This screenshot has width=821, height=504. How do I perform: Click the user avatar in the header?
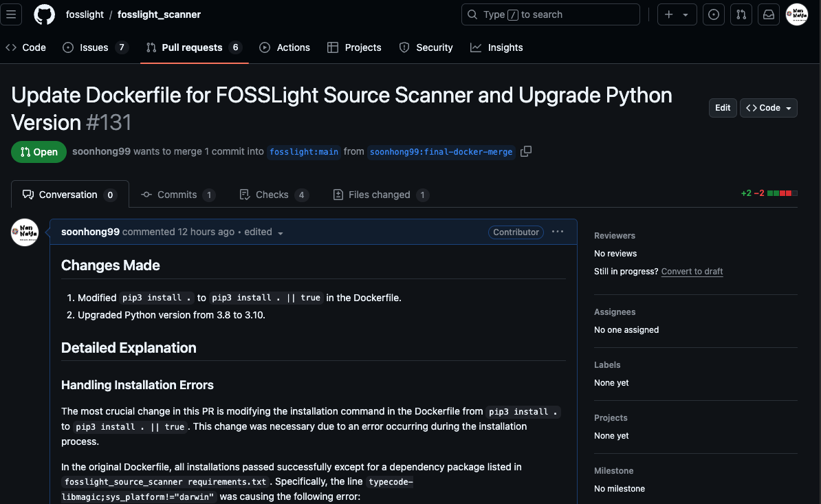point(796,14)
